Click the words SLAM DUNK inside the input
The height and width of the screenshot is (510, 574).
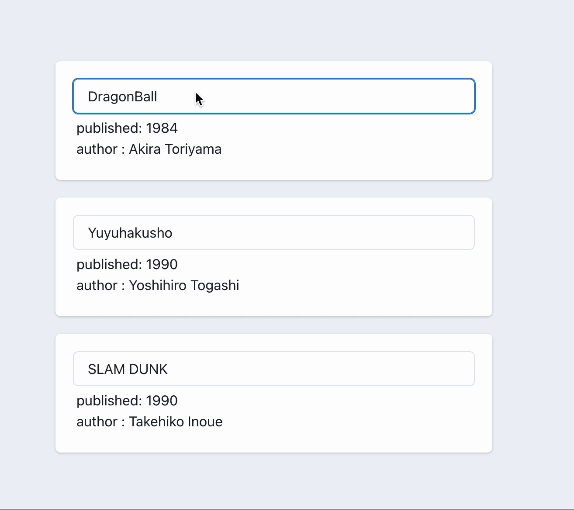point(128,369)
